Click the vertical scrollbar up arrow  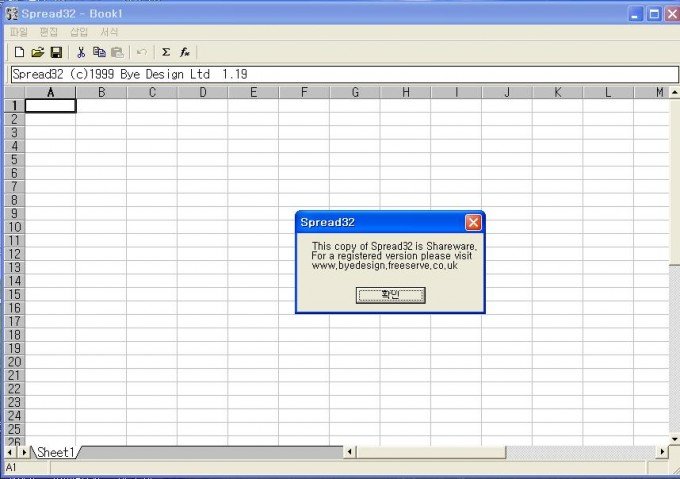(x=675, y=92)
